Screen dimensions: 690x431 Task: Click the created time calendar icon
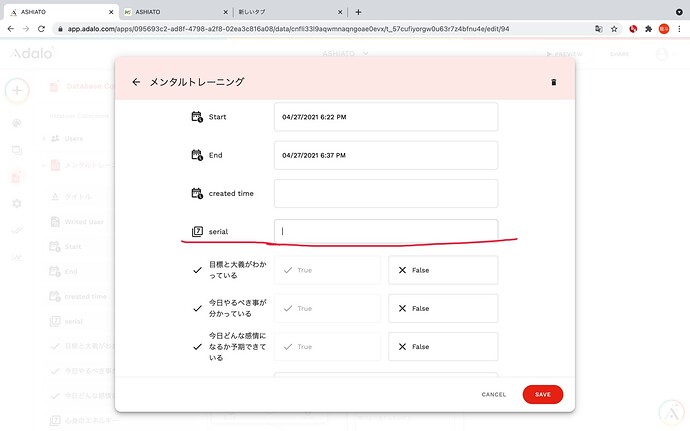(x=197, y=193)
